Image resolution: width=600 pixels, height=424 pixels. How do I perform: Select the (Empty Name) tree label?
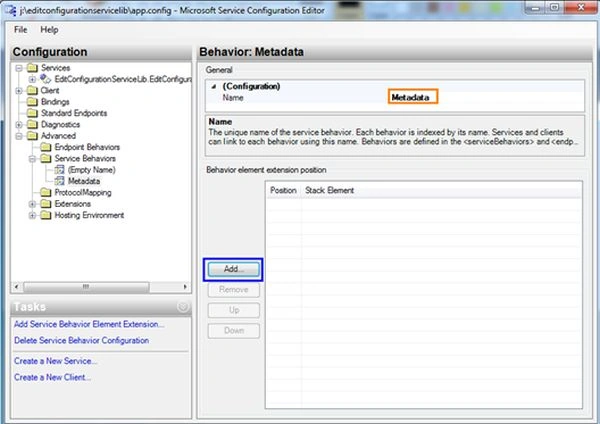(x=92, y=170)
